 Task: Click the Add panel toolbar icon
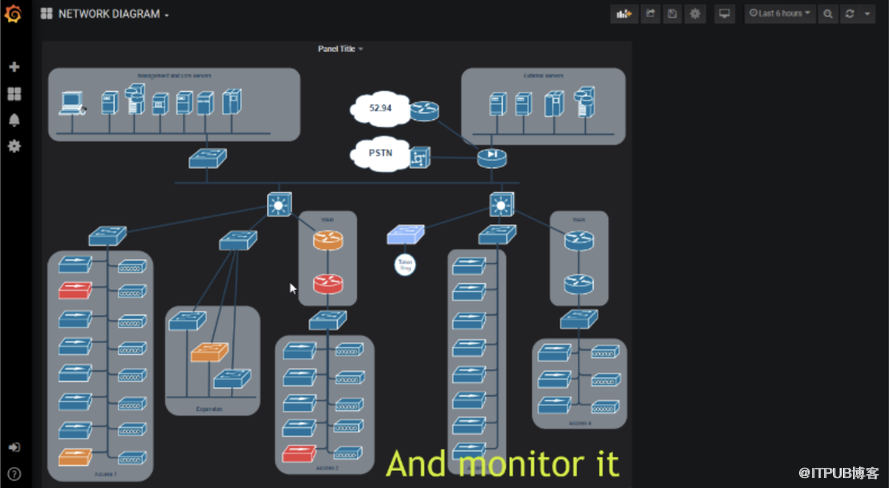(x=624, y=14)
